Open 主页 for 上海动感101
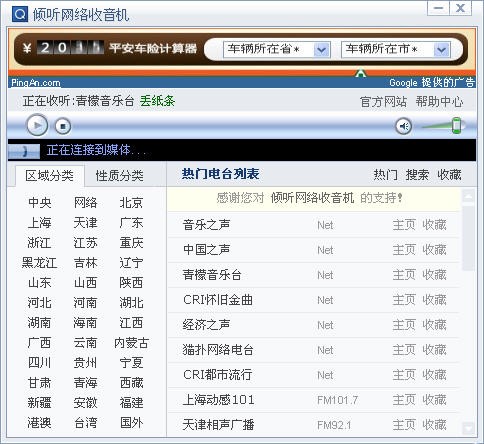This screenshot has height=444, width=484. tap(404, 400)
